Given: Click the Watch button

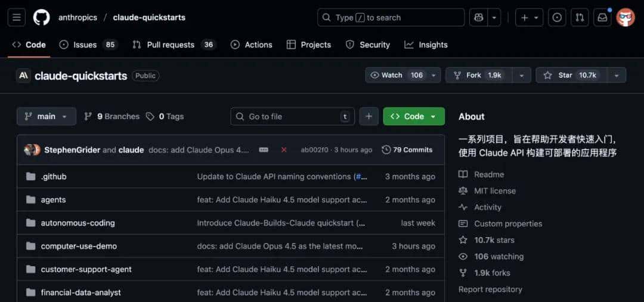Looking at the screenshot, I should (x=397, y=75).
